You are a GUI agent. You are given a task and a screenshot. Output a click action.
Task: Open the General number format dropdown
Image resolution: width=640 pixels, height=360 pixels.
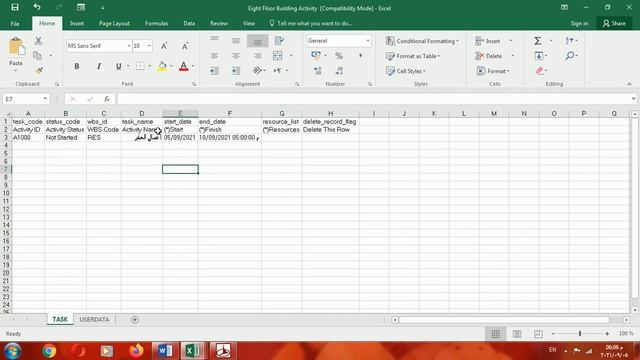(368, 41)
